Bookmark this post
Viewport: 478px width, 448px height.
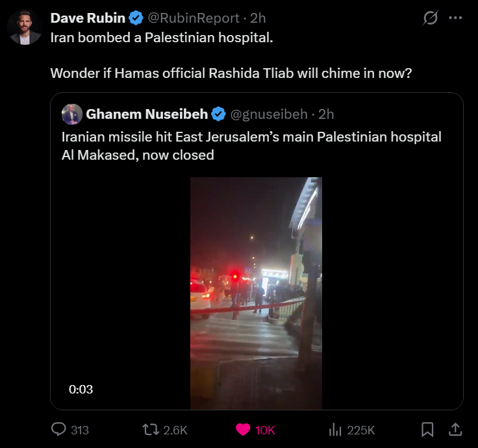pos(427,430)
